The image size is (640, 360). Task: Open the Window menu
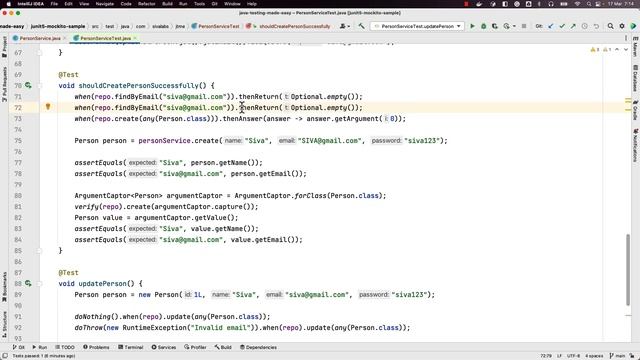pos(232,4)
